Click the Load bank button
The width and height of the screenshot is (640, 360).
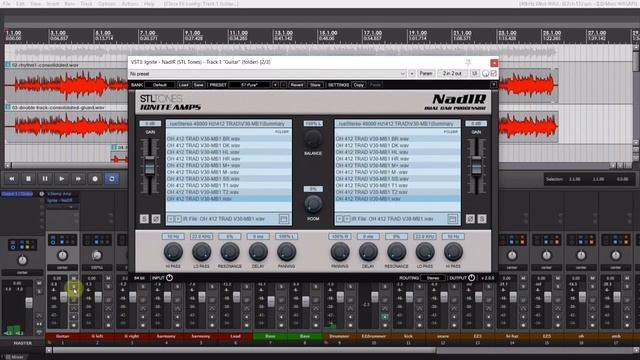(x=183, y=85)
